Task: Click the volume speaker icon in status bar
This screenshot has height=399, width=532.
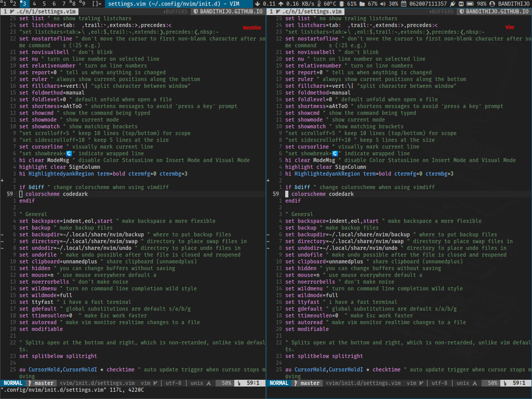Action: point(382,4)
